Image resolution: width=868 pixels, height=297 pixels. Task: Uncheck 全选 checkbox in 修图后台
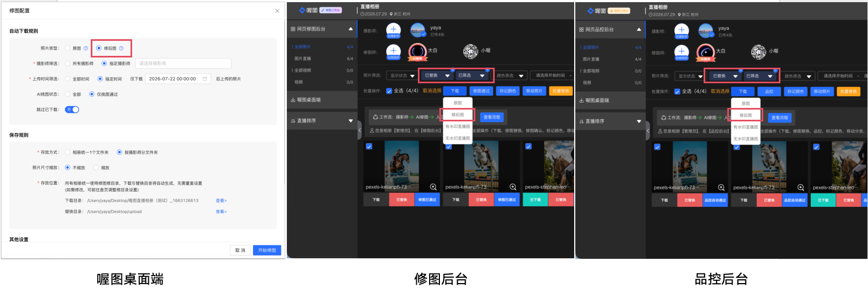point(389,91)
